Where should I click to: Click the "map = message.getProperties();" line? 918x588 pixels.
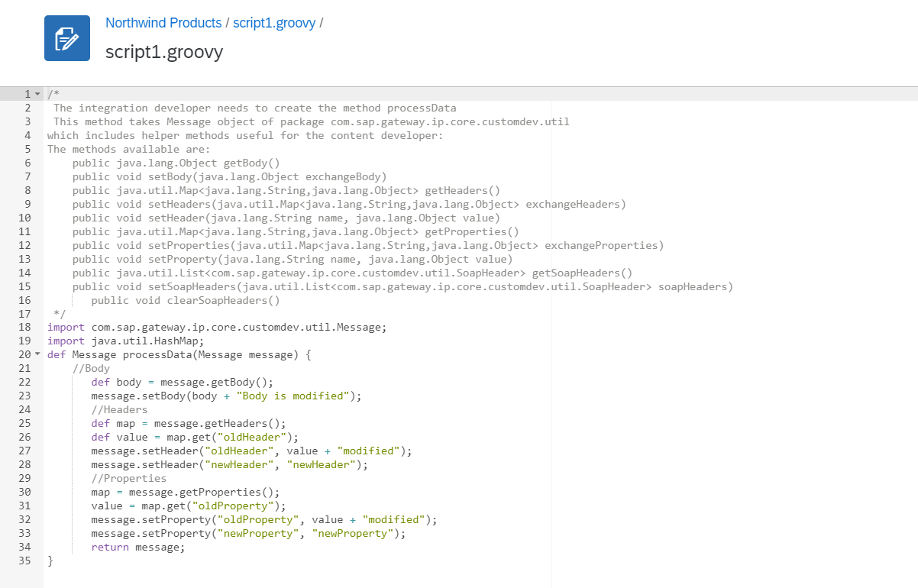tap(185, 493)
